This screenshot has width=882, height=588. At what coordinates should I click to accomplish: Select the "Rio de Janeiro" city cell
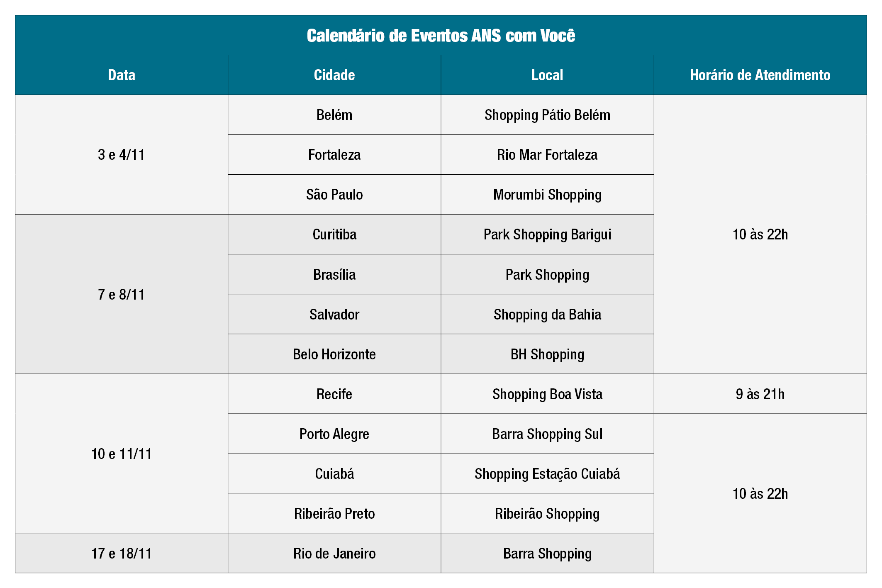[334, 553]
